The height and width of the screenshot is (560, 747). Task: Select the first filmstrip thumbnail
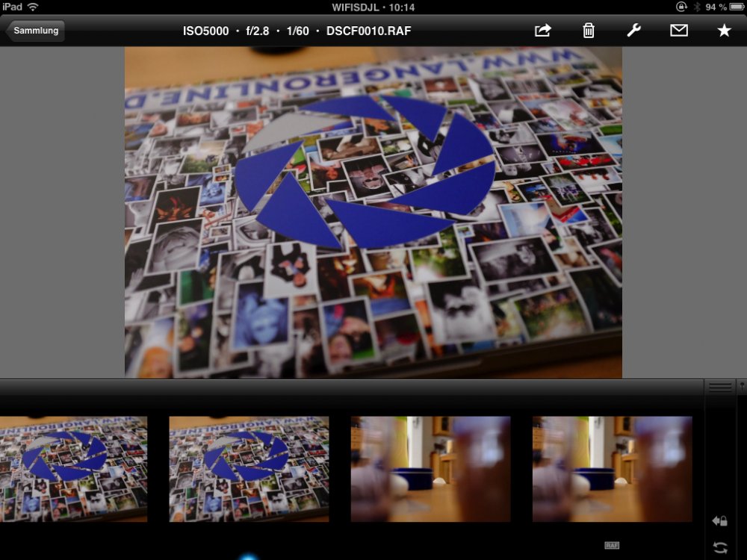click(73, 469)
